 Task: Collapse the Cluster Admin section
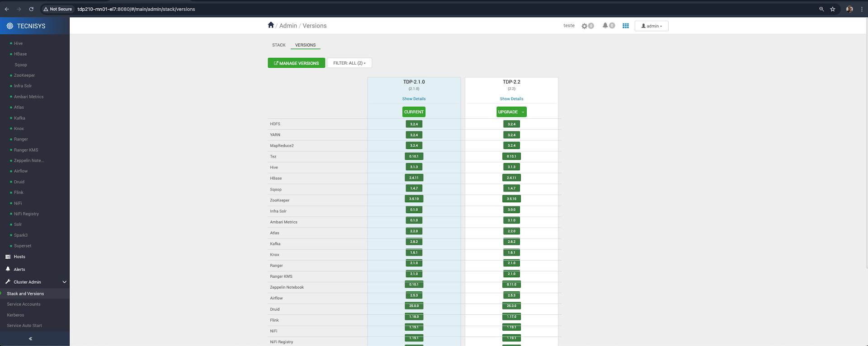(64, 282)
